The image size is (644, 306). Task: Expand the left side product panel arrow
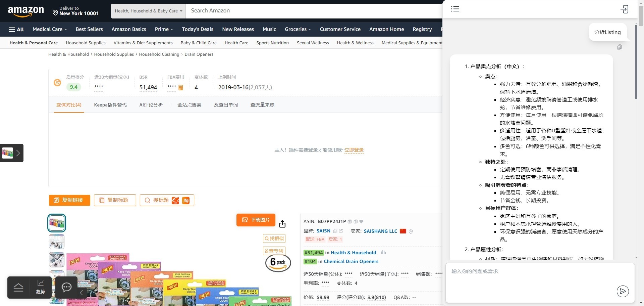[18, 153]
